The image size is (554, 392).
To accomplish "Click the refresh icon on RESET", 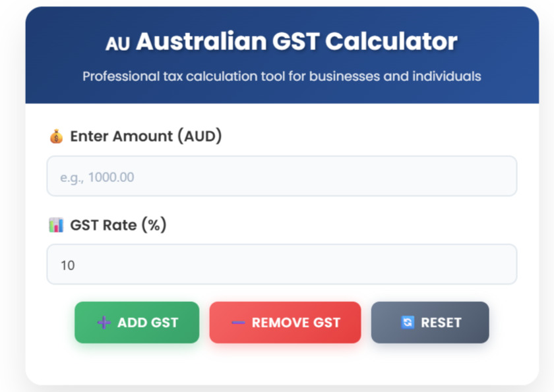I will (x=408, y=323).
